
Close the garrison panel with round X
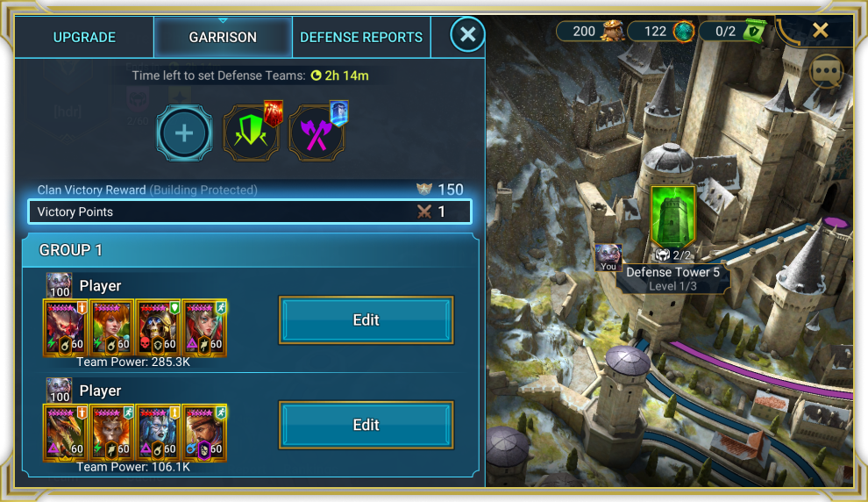(x=467, y=35)
